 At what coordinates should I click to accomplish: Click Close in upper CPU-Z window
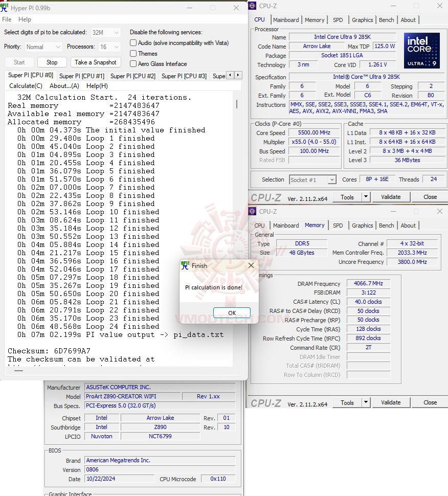click(x=430, y=197)
